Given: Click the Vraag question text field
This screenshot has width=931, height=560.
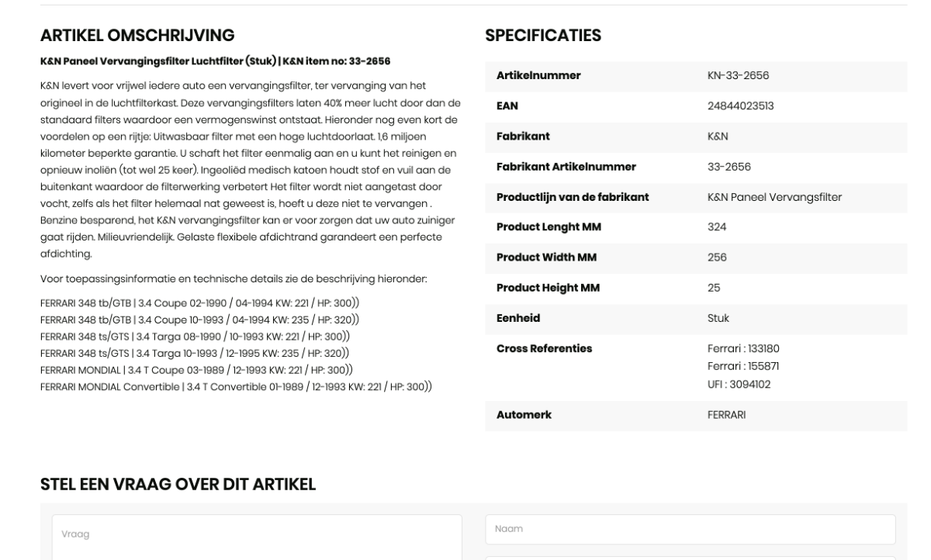Looking at the screenshot, I should 256,537.
